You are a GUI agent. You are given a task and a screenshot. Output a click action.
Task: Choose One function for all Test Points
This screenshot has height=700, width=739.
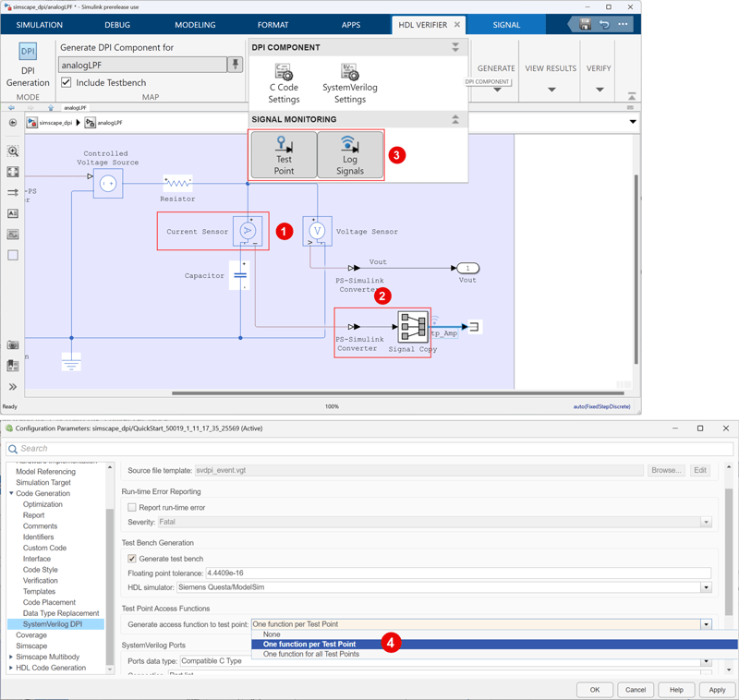click(x=494, y=654)
